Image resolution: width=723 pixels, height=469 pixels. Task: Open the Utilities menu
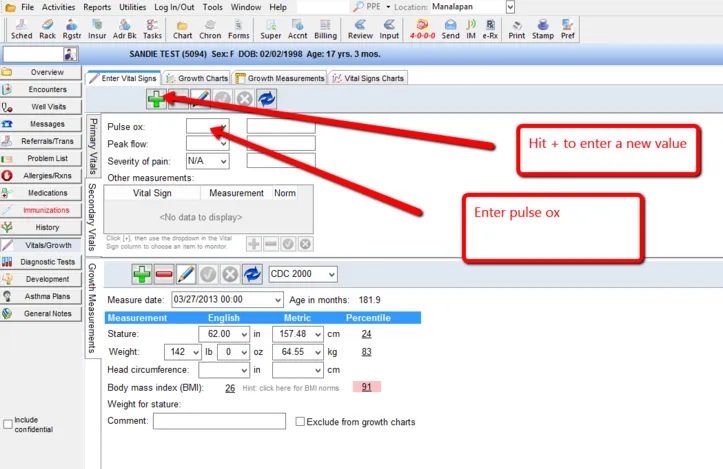click(132, 7)
